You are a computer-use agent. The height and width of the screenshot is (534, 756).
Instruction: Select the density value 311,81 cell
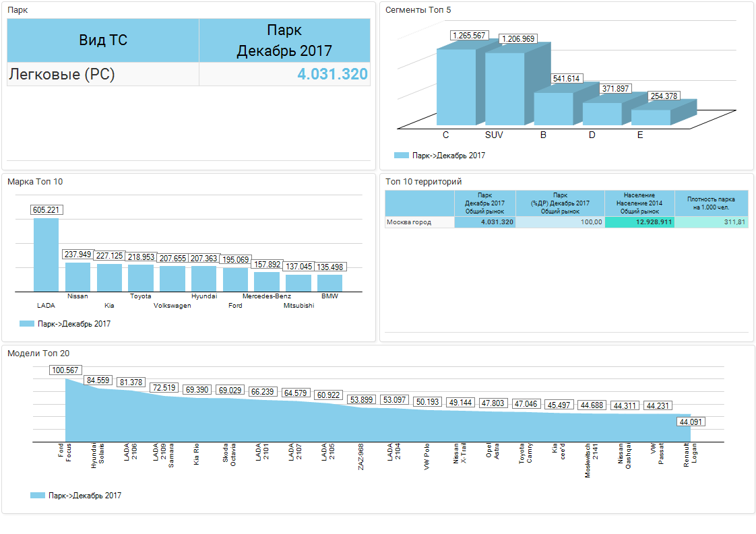coord(711,222)
